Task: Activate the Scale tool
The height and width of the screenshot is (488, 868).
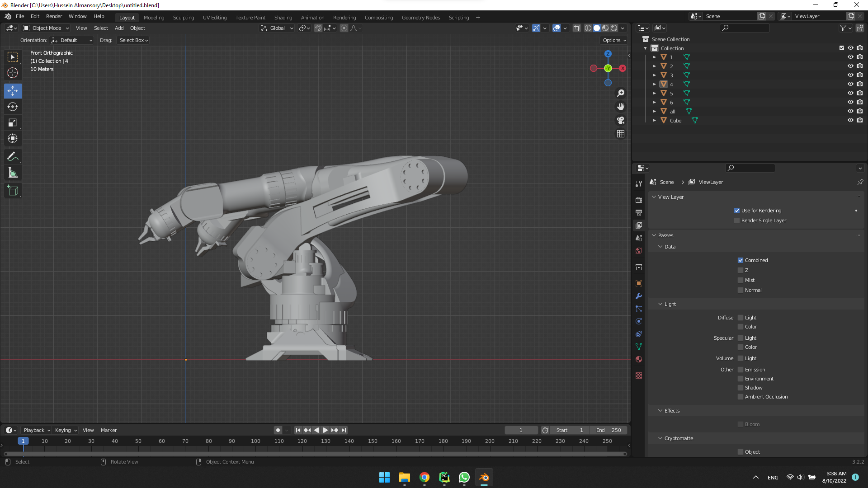Action: [13, 122]
